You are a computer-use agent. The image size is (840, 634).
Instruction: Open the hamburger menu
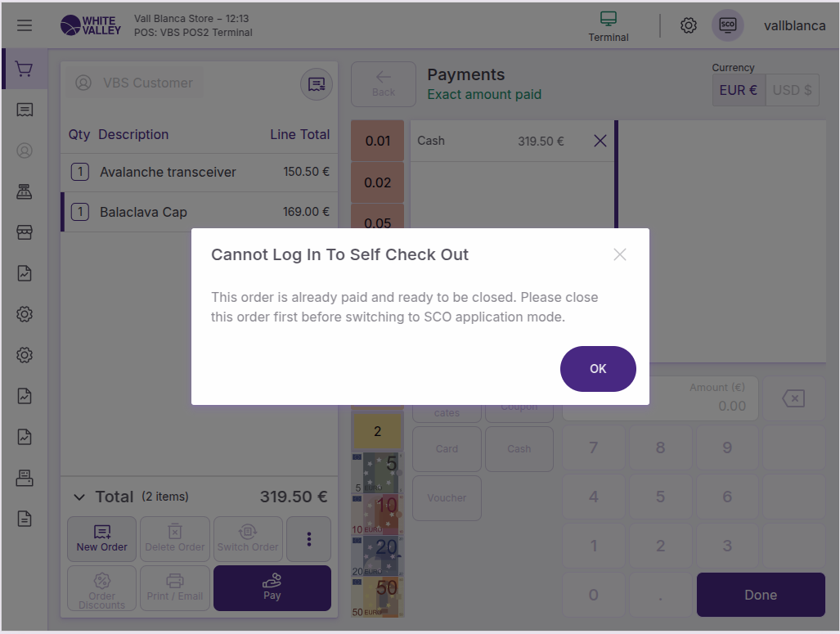25,25
